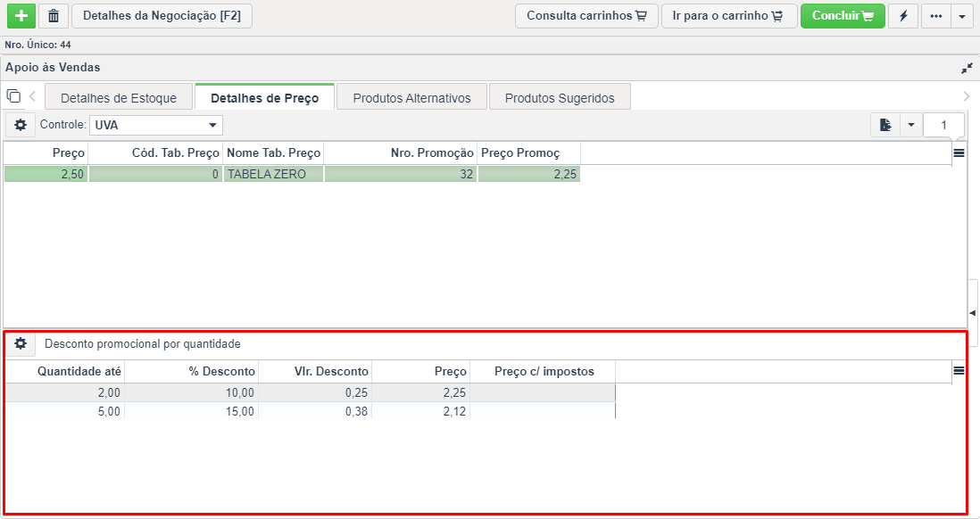
Task: Click the lightning bolt icon
Action: [x=904, y=16]
